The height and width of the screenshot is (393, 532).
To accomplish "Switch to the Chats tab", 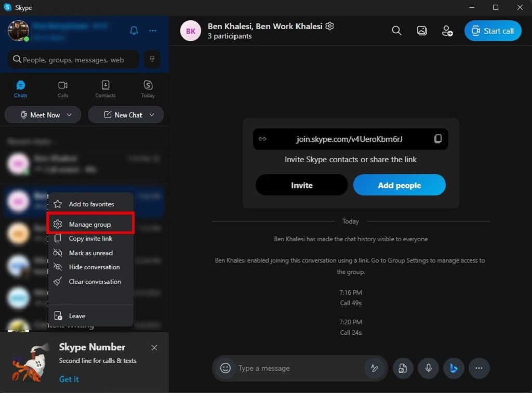I will click(20, 89).
